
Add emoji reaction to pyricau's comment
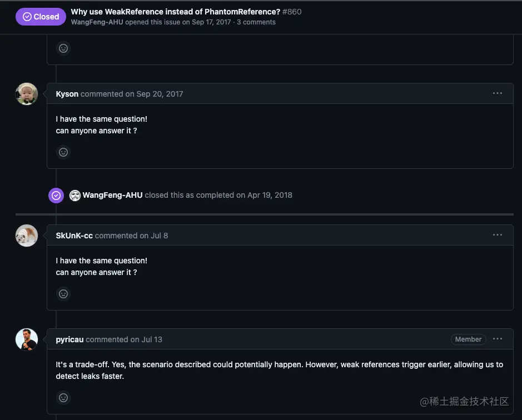tap(63, 397)
